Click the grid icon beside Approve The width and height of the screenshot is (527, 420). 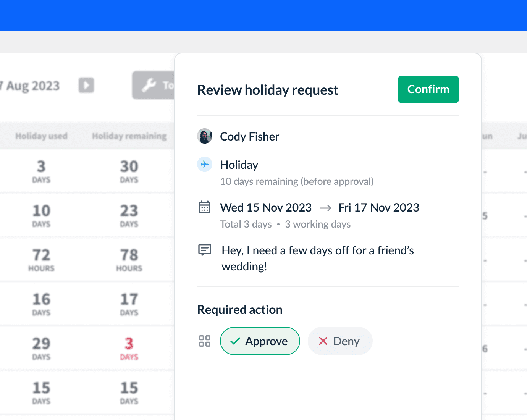(x=205, y=341)
